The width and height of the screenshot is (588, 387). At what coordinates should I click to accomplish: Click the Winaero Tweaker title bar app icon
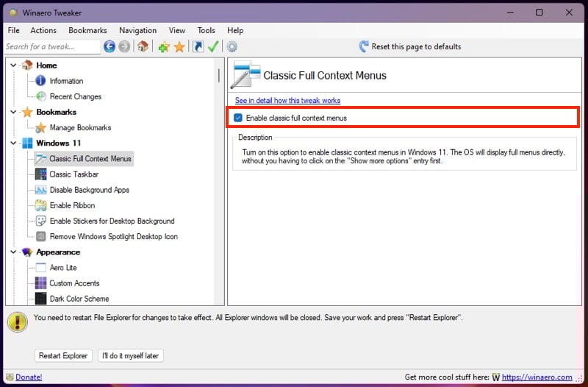coord(13,13)
